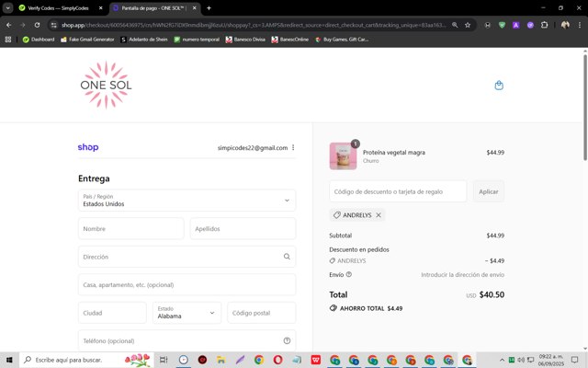This screenshot has width=588, height=368.
Task: Focus the Dirección address field
Action: tap(187, 257)
